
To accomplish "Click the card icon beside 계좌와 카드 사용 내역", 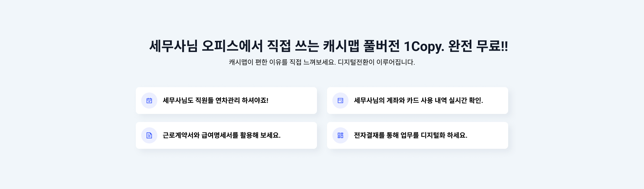I will [x=340, y=101].
